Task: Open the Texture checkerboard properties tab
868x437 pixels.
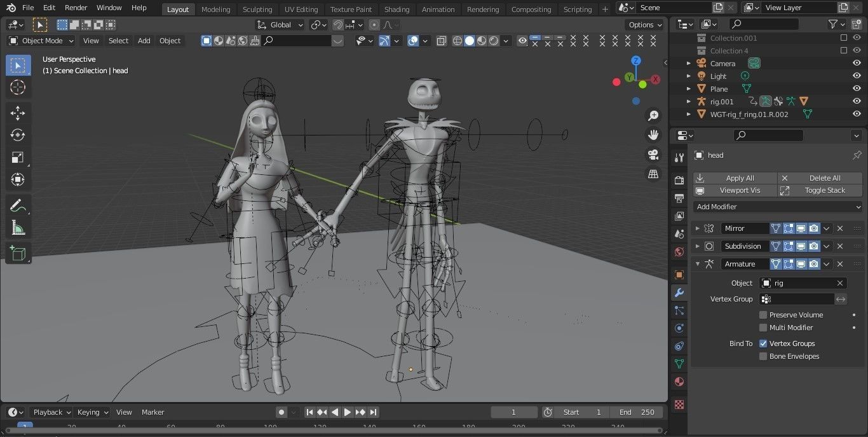Action: pyautogui.click(x=679, y=405)
